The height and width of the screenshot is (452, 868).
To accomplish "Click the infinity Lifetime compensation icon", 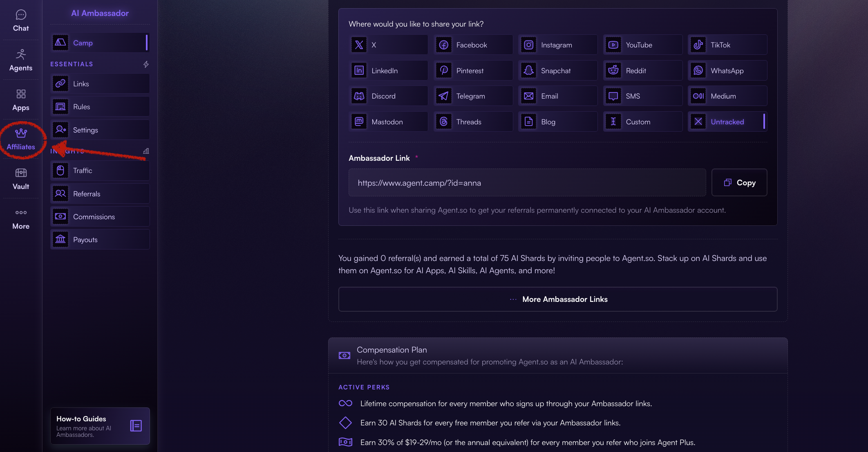I will coord(345,403).
